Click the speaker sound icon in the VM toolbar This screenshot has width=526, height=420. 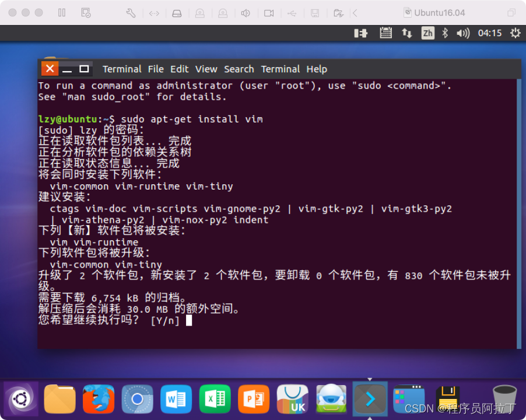(245, 12)
